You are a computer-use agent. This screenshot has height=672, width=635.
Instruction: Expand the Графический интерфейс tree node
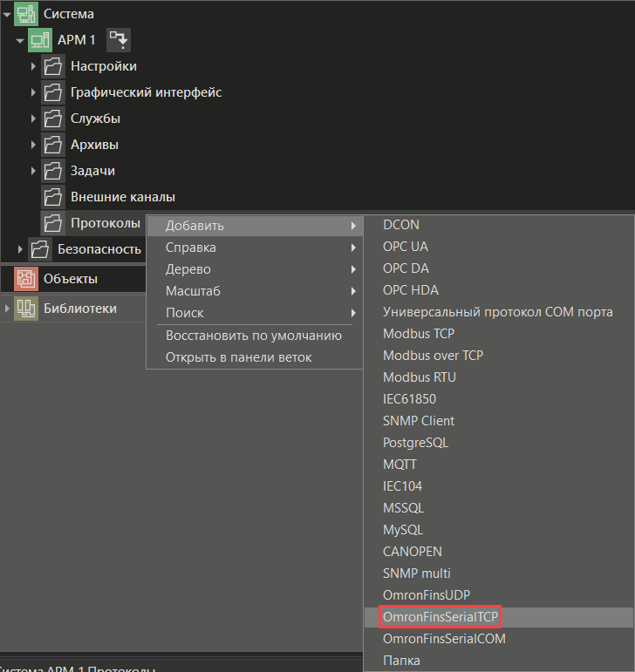(33, 92)
